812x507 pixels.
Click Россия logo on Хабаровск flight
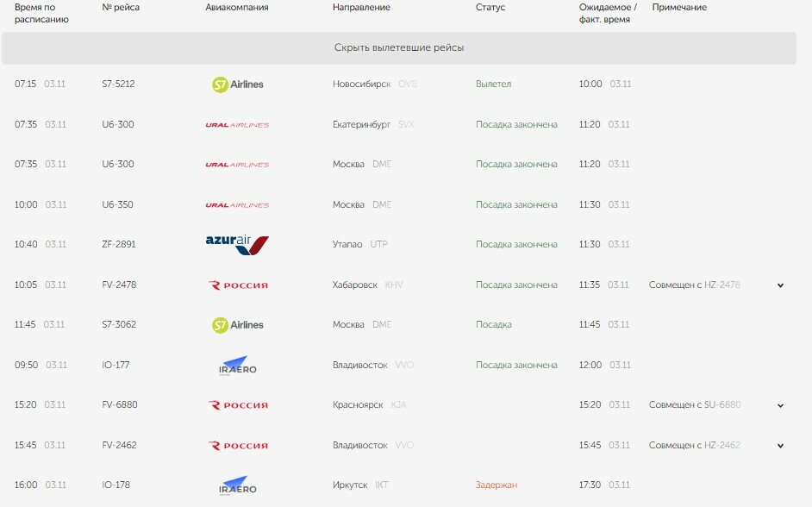tap(238, 285)
